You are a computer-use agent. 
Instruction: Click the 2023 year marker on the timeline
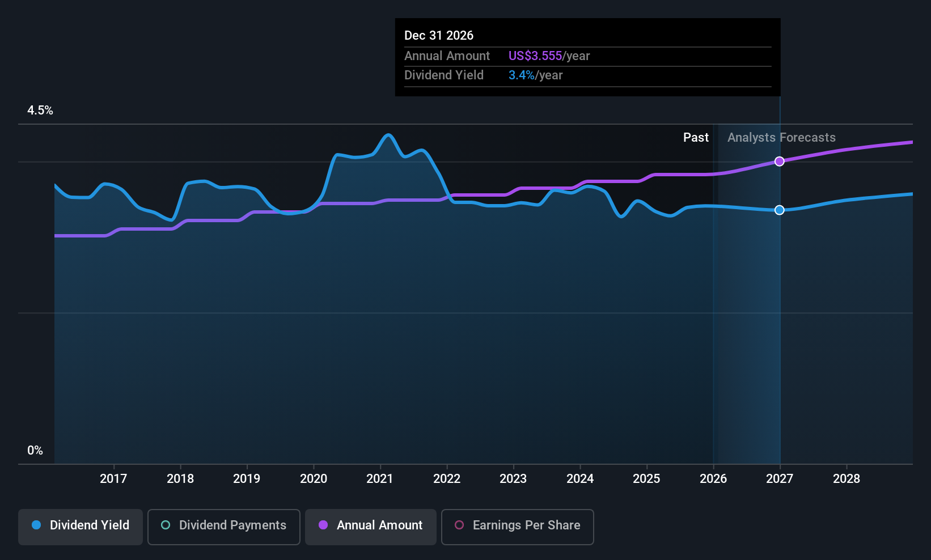click(513, 479)
